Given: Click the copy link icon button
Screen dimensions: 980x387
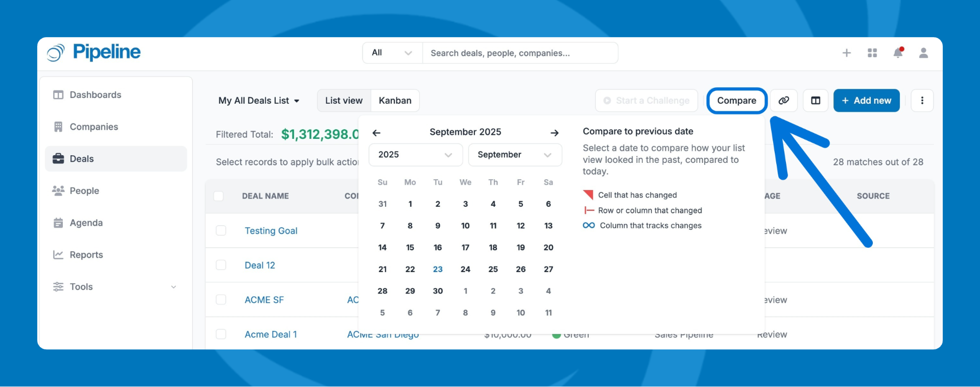Looking at the screenshot, I should point(783,101).
